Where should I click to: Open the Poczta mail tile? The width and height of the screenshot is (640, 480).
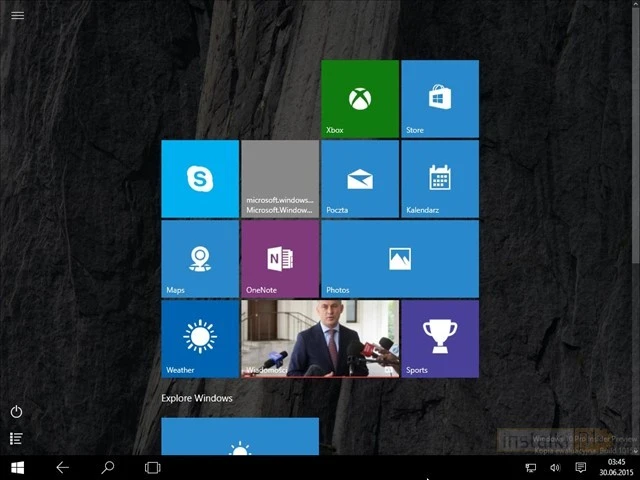(360, 178)
